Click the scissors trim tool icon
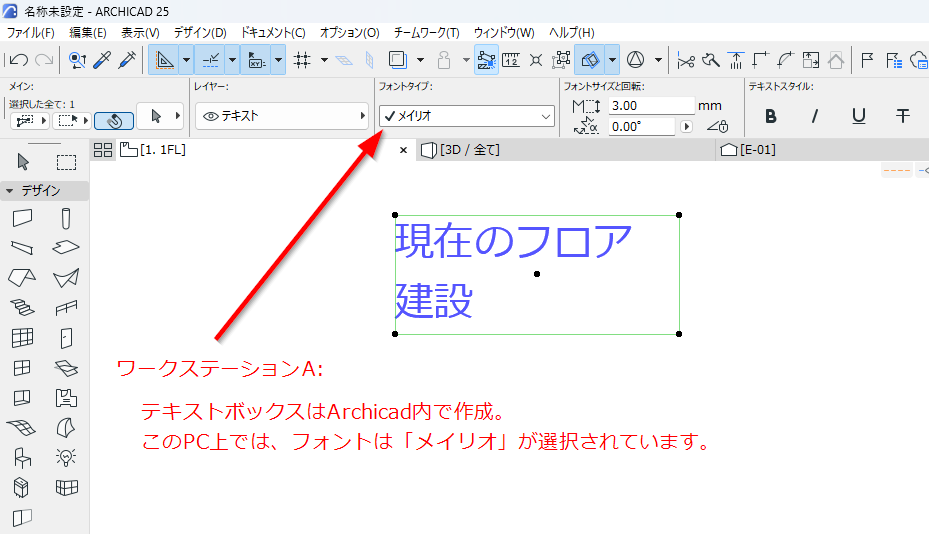 tap(685, 60)
